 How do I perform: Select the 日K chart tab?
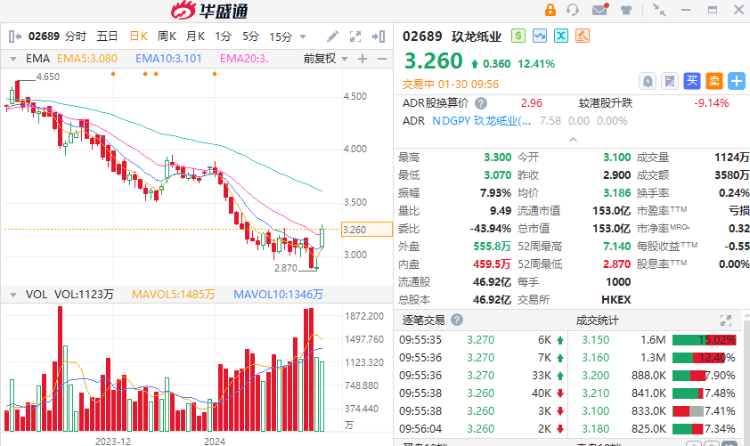pos(138,36)
